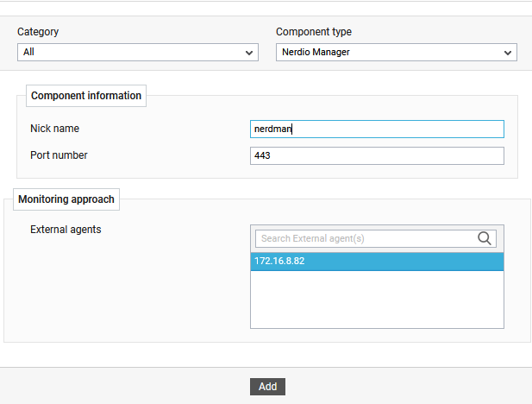Click the chevron arrow of Category combo box

(249, 53)
